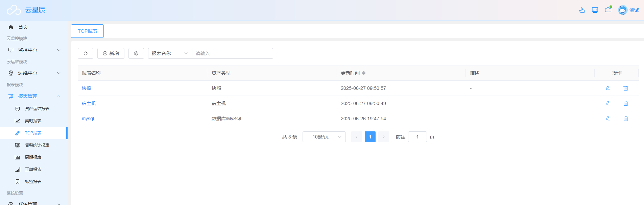
Task: Expand the 运维中心 chevron
Action: point(59,73)
